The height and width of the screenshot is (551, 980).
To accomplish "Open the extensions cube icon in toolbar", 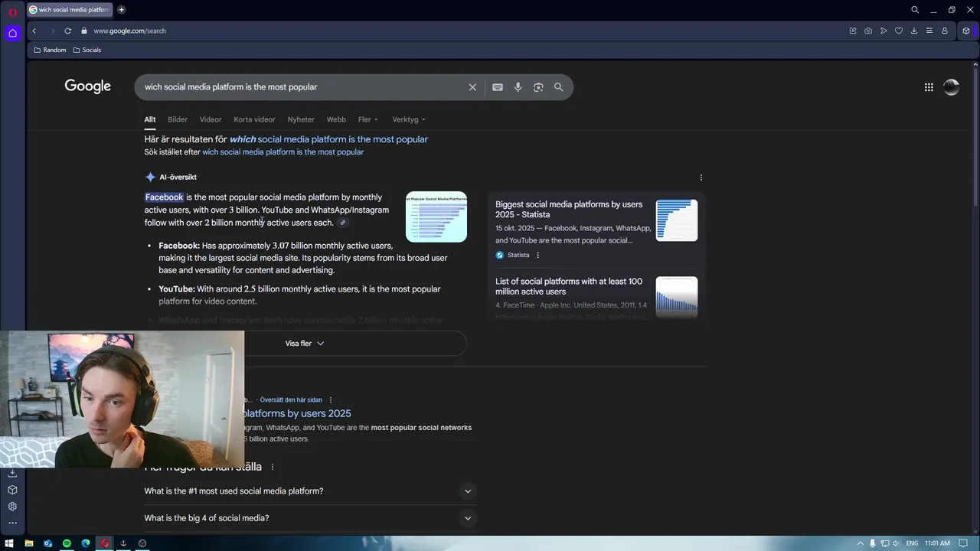I will 966,31.
